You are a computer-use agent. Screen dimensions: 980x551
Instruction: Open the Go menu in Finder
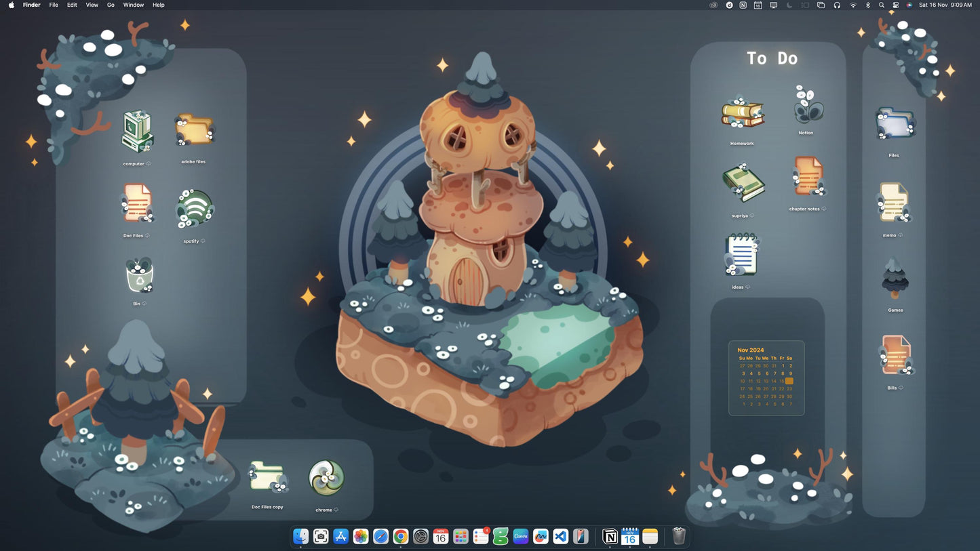[x=110, y=5]
